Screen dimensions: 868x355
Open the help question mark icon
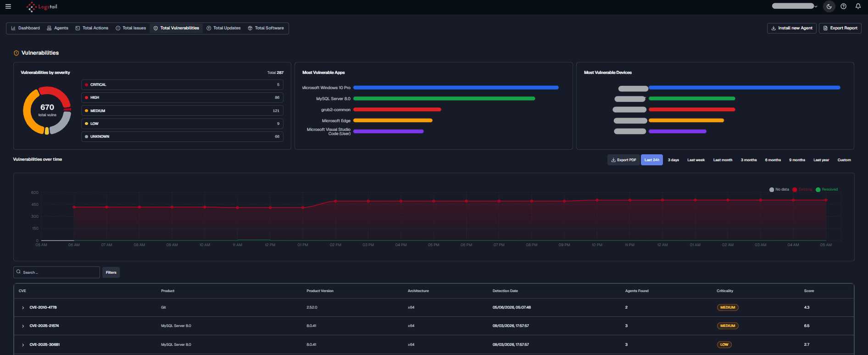(843, 6)
